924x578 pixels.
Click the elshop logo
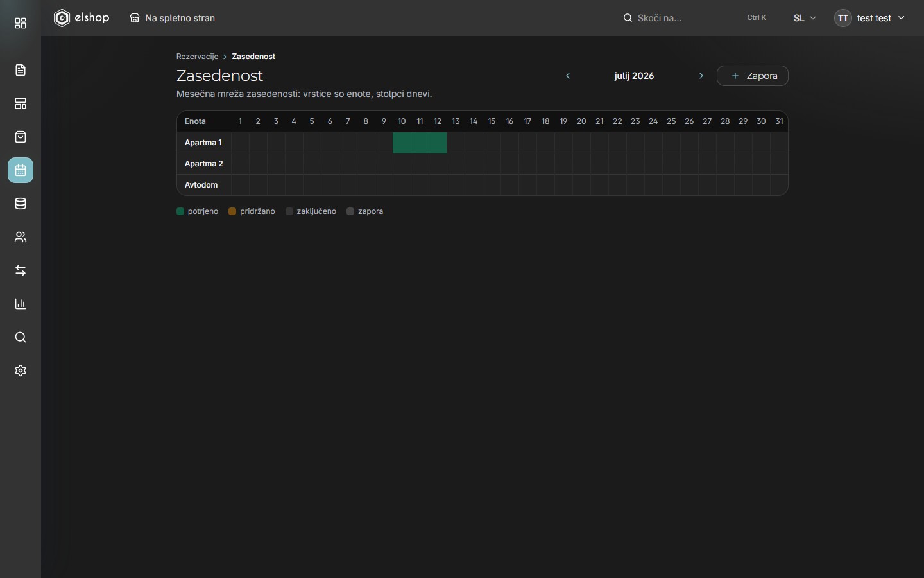click(x=81, y=18)
